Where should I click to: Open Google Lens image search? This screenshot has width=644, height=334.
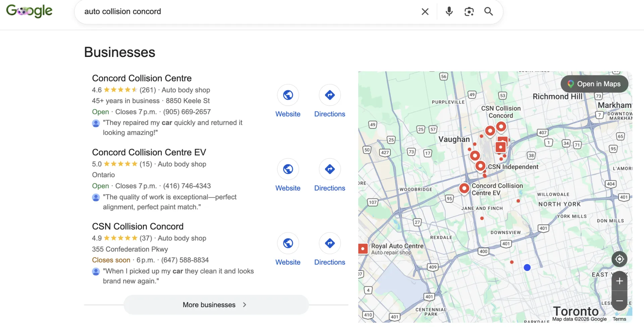pyautogui.click(x=469, y=12)
